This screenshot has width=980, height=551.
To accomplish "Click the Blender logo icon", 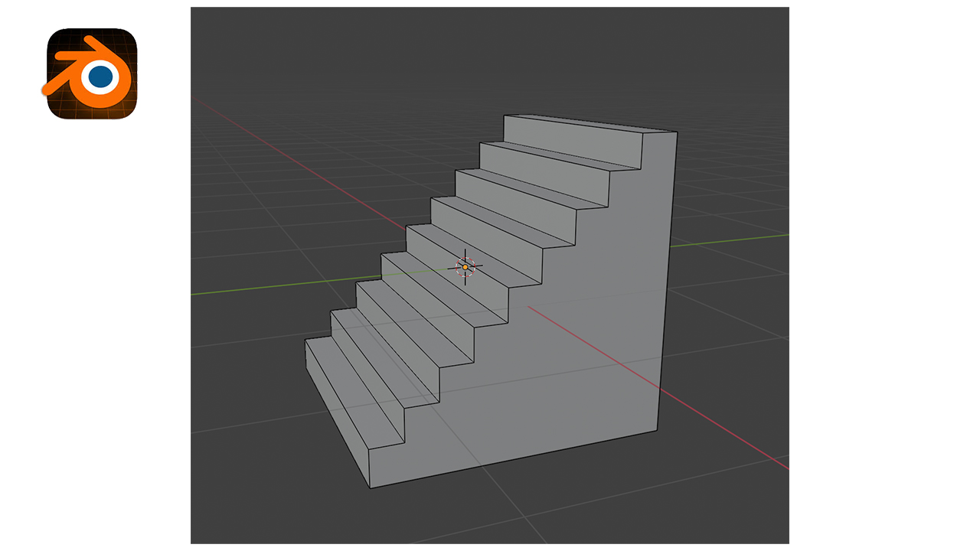I will pyautogui.click(x=92, y=74).
